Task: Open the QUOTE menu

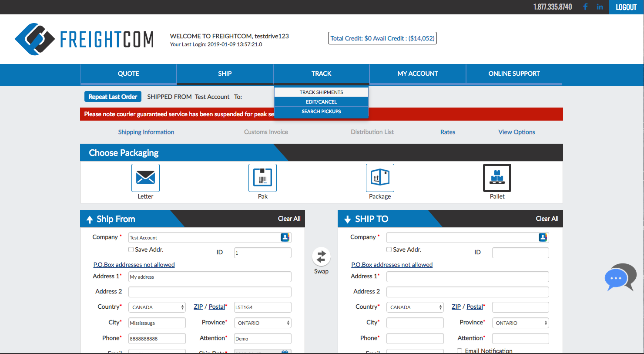Action: [x=128, y=74]
